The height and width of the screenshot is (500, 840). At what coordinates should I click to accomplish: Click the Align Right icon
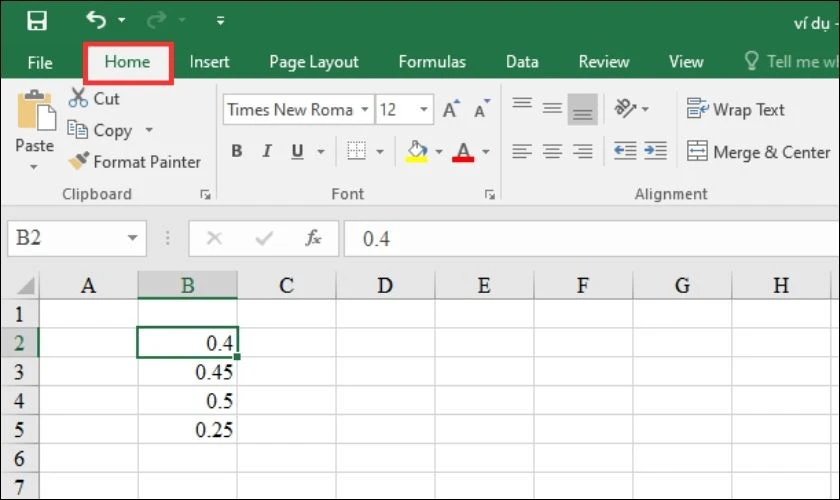(583, 152)
